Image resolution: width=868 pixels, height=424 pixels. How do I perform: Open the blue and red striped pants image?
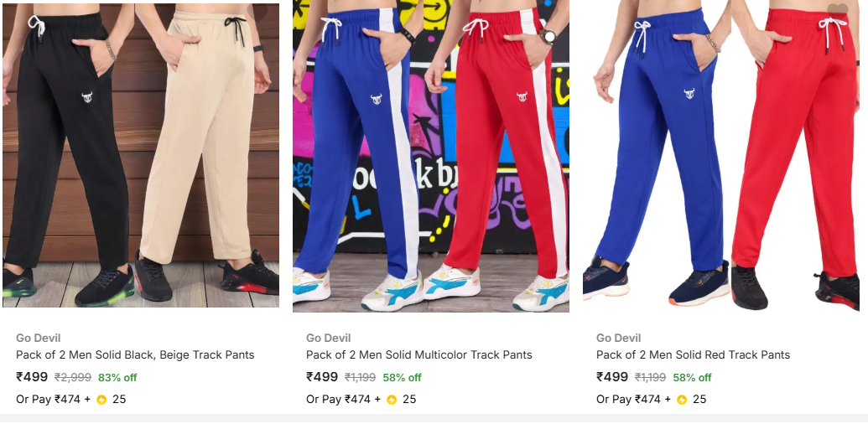pos(431,156)
